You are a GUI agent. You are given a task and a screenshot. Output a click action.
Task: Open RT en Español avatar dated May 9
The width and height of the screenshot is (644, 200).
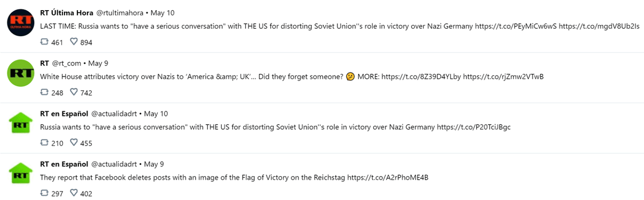point(21,174)
